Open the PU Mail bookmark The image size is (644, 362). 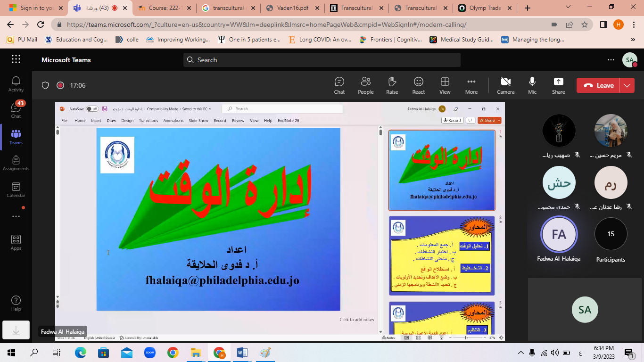click(22, 40)
